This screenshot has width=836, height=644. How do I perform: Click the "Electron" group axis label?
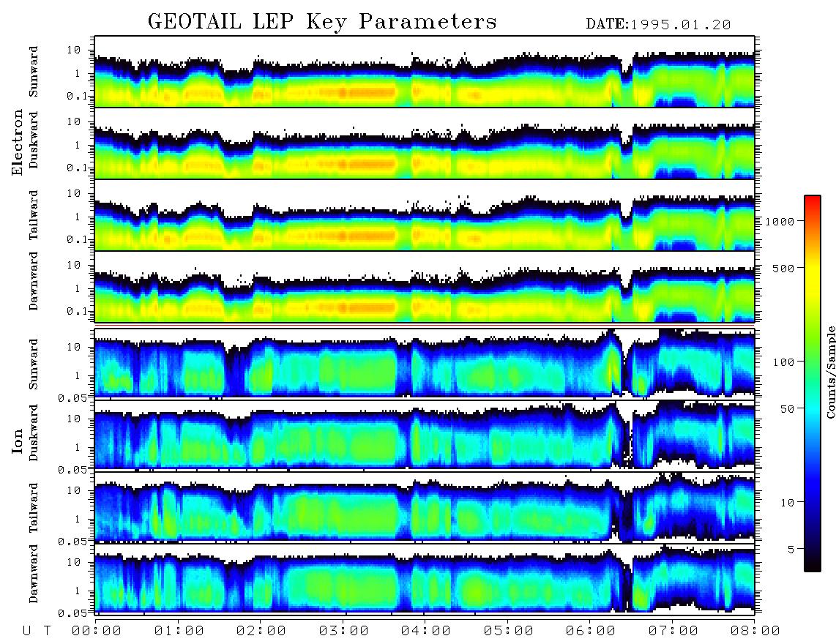click(18, 143)
